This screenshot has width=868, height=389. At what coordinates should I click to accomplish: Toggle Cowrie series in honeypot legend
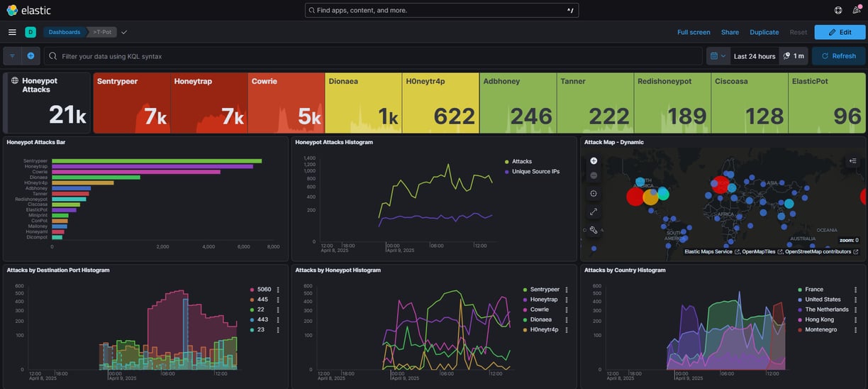point(539,309)
